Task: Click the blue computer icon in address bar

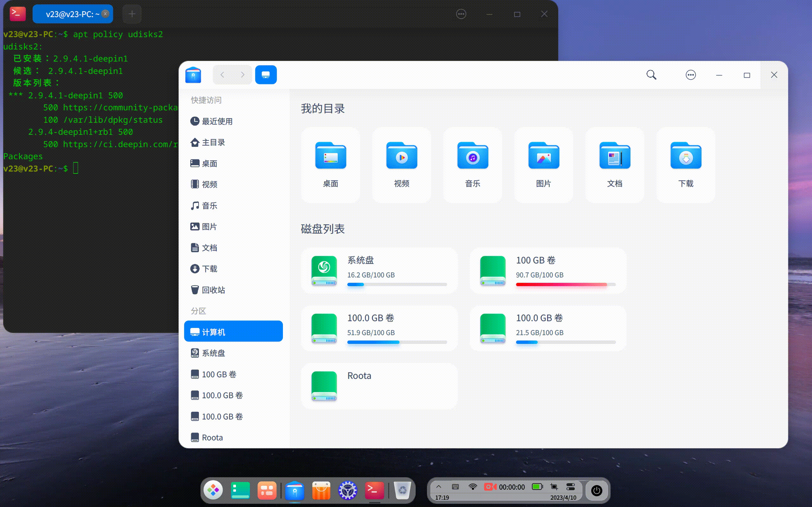Action: [266, 75]
